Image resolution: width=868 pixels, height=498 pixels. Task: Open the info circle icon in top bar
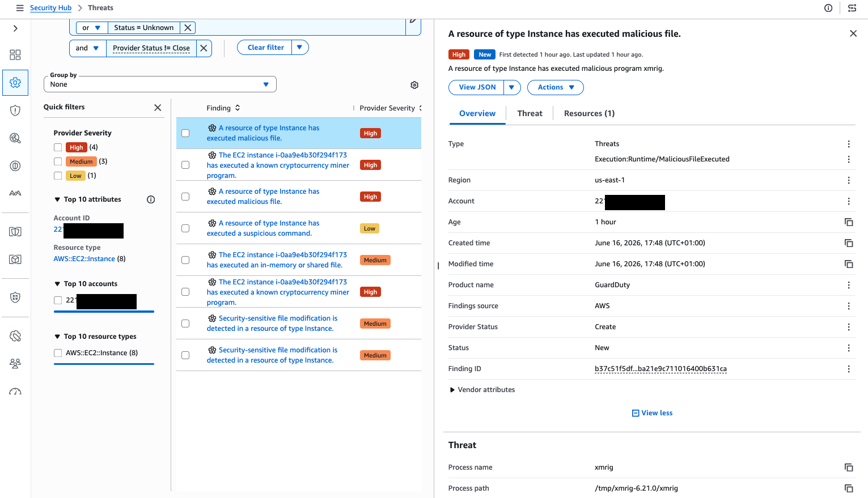[x=828, y=8]
